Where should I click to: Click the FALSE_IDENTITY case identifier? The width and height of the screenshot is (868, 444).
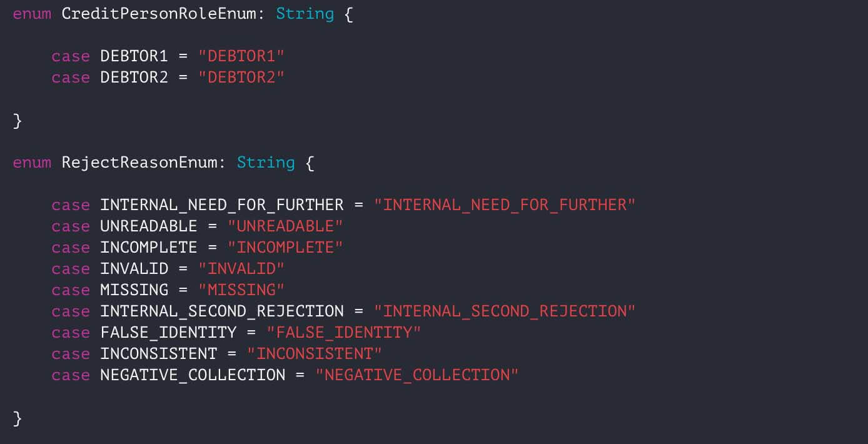pyautogui.click(x=168, y=333)
